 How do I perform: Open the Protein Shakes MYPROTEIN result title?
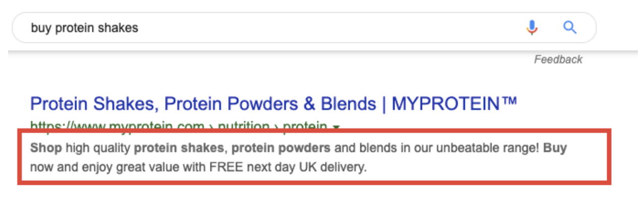click(x=274, y=104)
